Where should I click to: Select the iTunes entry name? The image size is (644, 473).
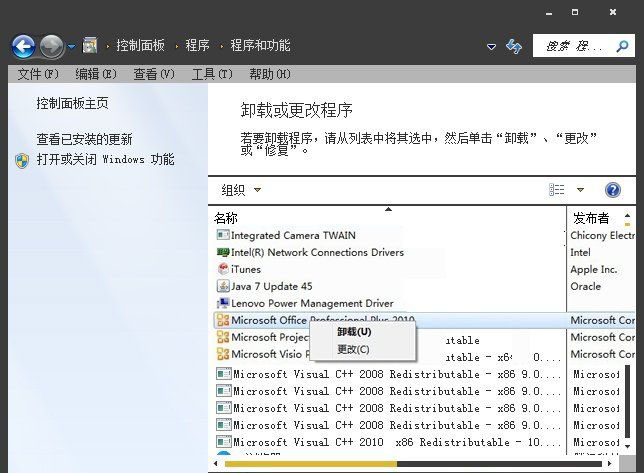pos(246,269)
